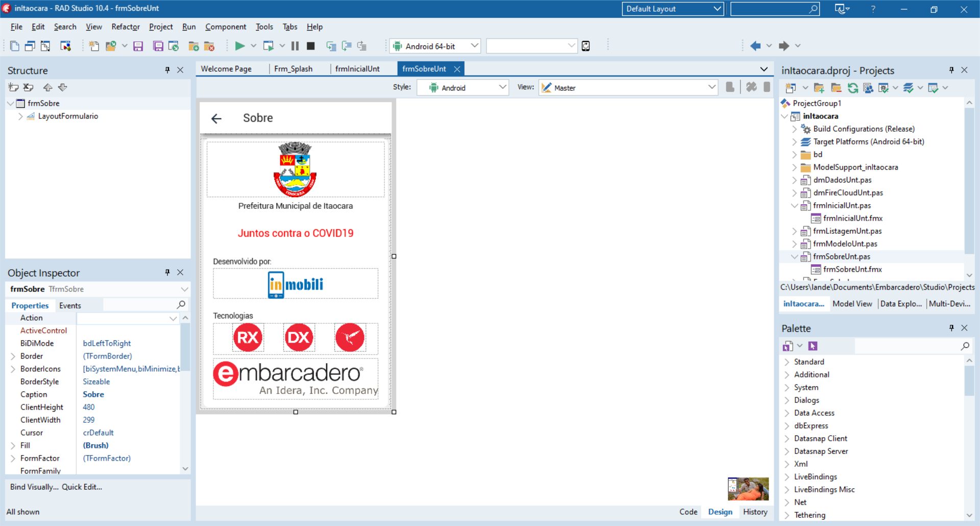Image resolution: width=980 pixels, height=526 pixels.
Task: Click the blue Back navigation arrow
Action: pyautogui.click(x=755, y=46)
